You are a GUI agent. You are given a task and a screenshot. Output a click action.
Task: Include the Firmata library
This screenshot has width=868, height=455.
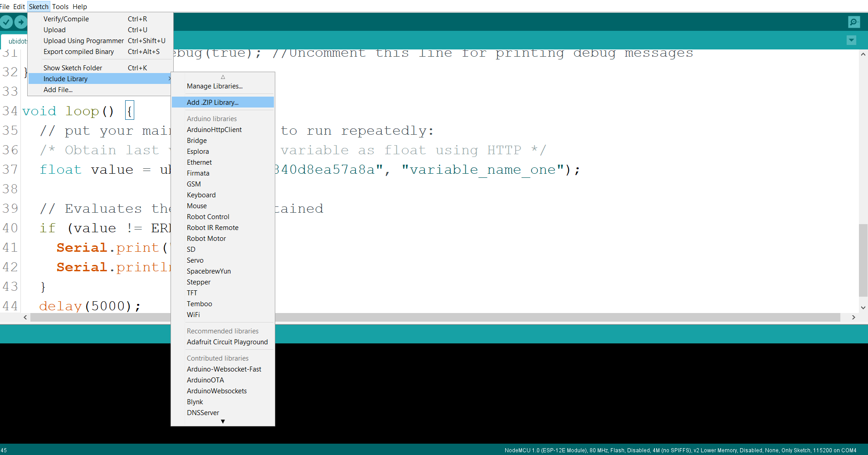point(223,173)
